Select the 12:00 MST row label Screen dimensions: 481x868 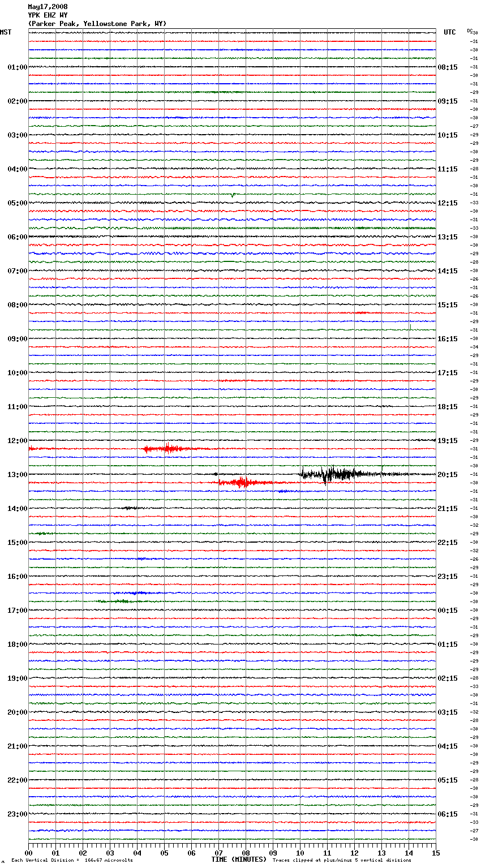(18, 441)
